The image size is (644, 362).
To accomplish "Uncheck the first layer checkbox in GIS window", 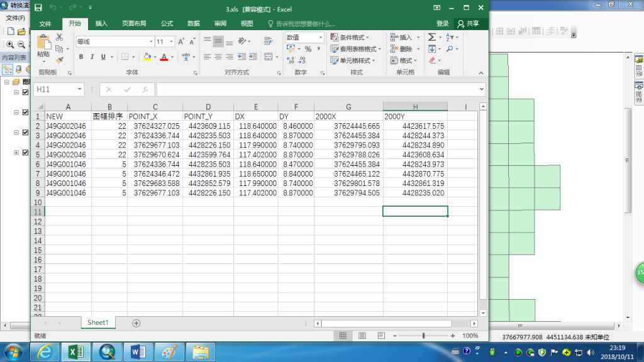I will [25, 92].
